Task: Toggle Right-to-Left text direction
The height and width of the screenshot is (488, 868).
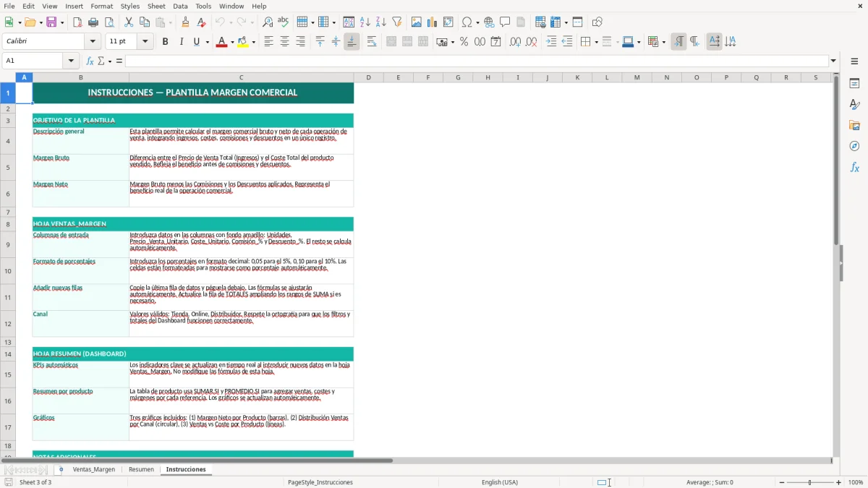Action: (x=694, y=42)
